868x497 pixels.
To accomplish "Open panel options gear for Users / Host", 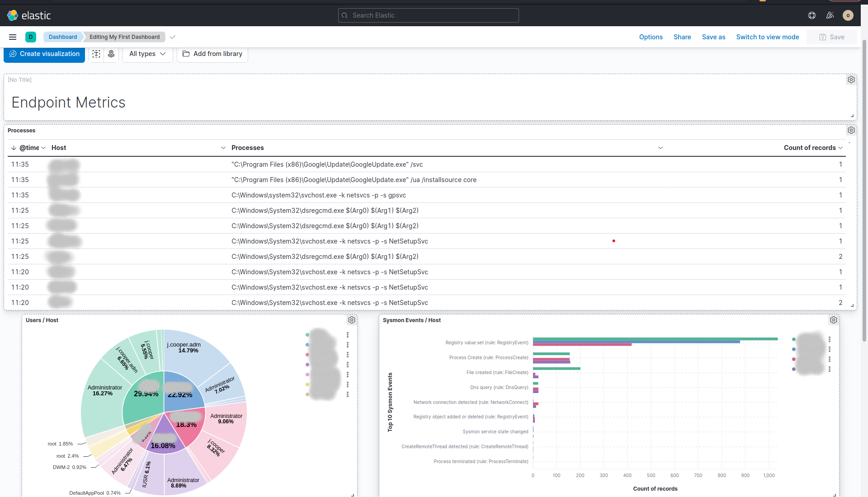I will point(352,320).
